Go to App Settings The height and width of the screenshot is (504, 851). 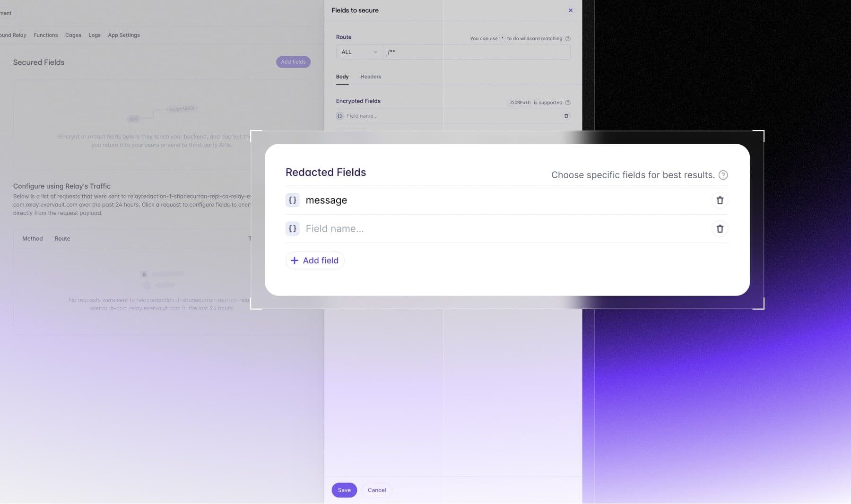pyautogui.click(x=124, y=35)
